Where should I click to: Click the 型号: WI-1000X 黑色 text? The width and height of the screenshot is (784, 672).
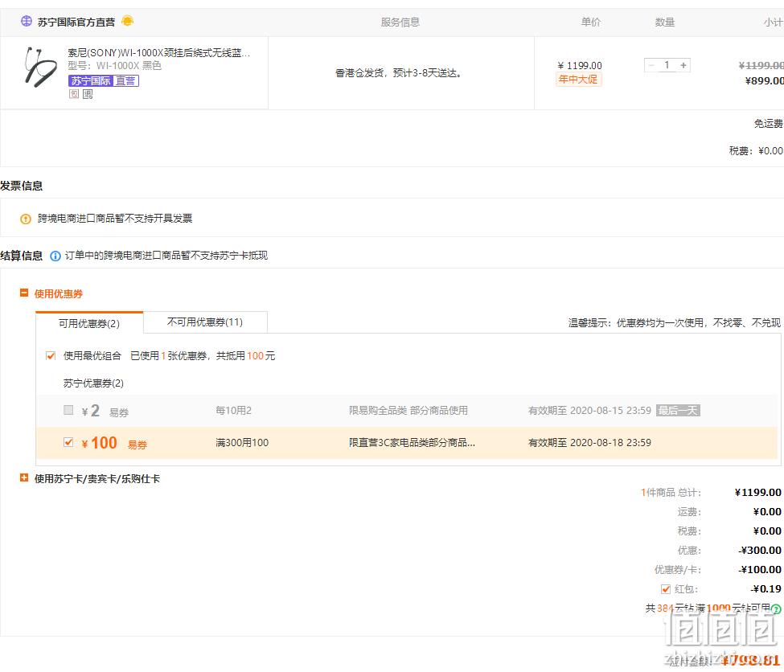pyautogui.click(x=114, y=65)
